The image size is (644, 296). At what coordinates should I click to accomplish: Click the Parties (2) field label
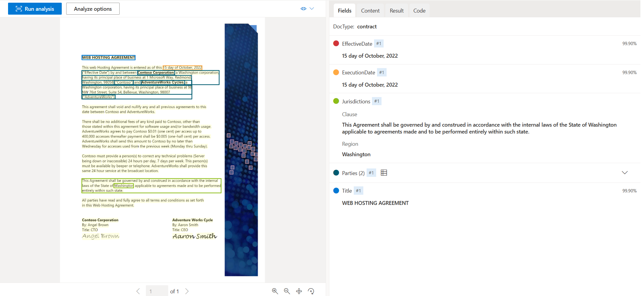(x=353, y=173)
